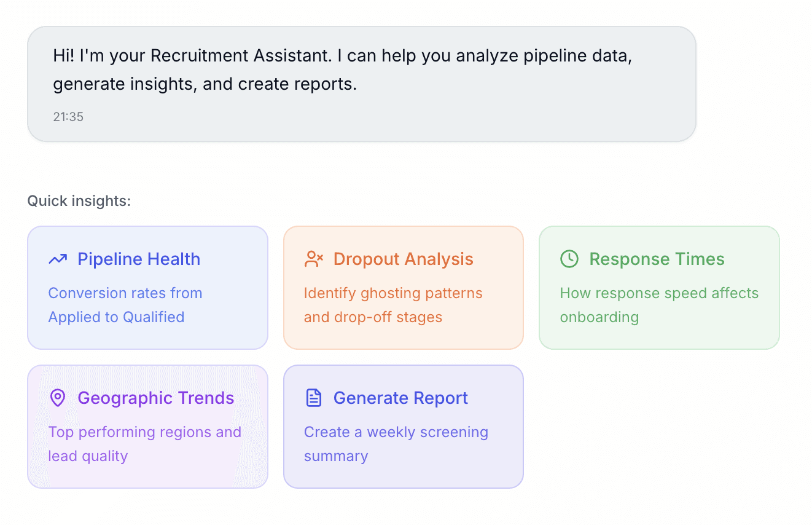Click the Response Times clock icon
Viewport: 812px width, 525px height.
tap(569, 259)
